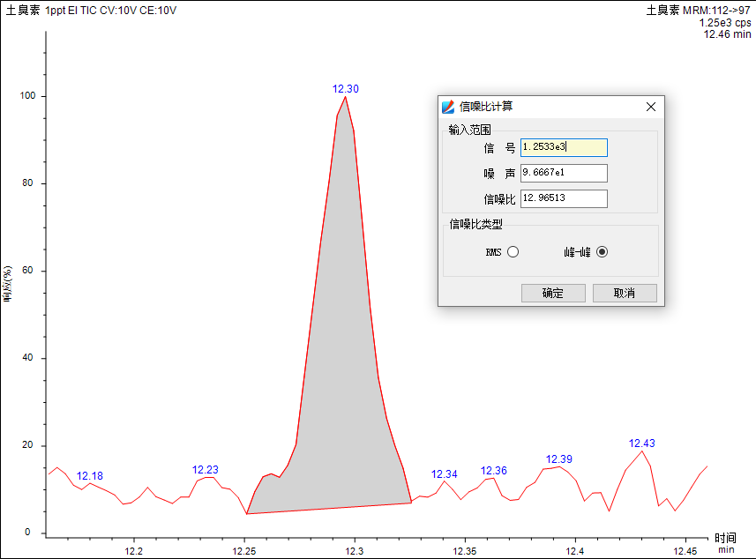Viewport: 756px width, 559px height.
Task: Select the 12.23 peak label
Action: point(206,470)
